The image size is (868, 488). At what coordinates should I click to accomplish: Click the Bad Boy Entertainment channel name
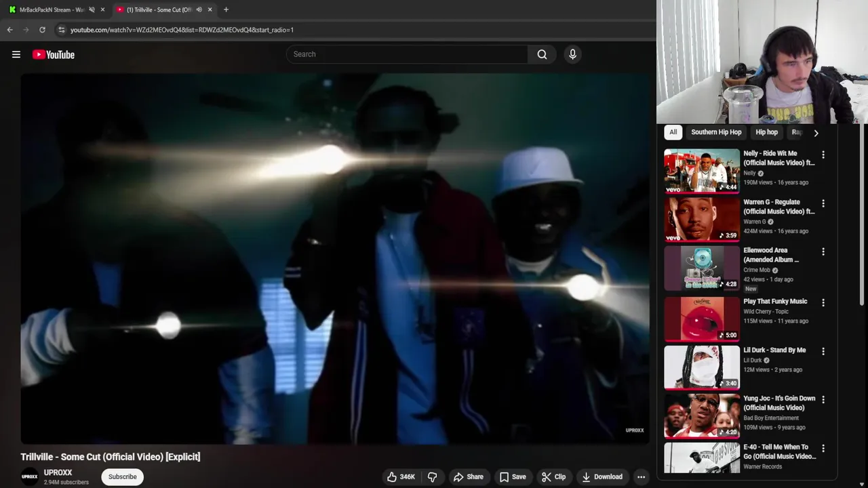tap(771, 418)
